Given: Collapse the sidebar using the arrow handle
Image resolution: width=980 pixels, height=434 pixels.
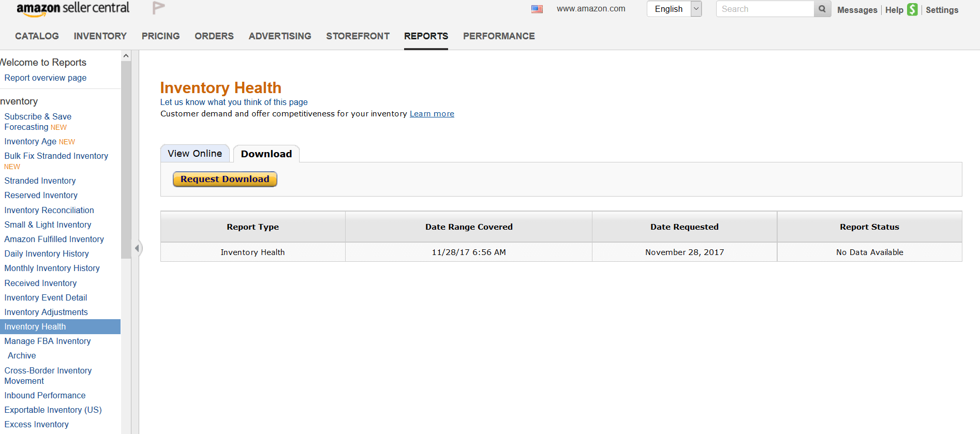Looking at the screenshot, I should [137, 248].
